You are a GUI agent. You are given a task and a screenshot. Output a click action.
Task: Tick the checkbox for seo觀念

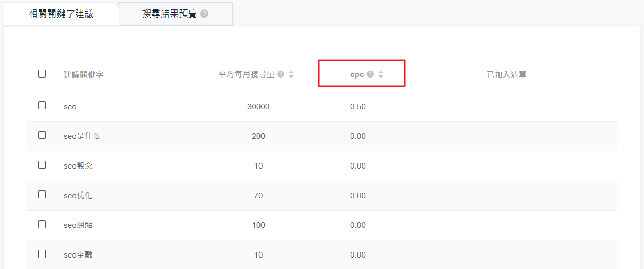(x=42, y=165)
